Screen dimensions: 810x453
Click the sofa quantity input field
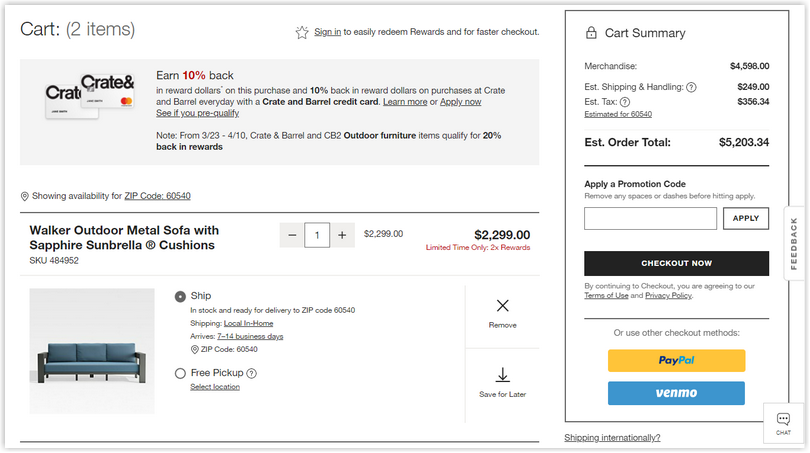coord(317,236)
